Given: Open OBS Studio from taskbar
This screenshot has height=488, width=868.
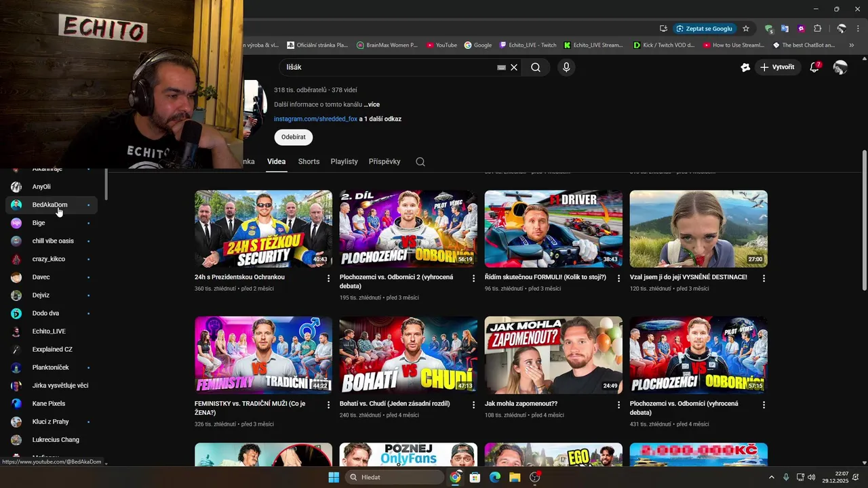Looking at the screenshot, I should 534,477.
